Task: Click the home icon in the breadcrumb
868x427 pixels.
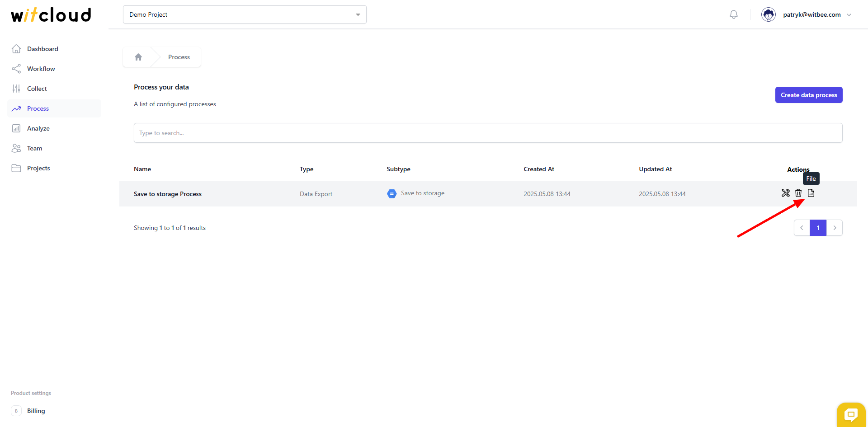Action: click(x=138, y=56)
